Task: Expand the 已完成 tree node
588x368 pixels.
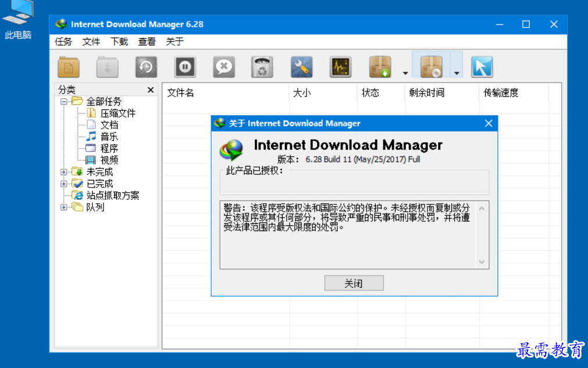Action: (64, 183)
